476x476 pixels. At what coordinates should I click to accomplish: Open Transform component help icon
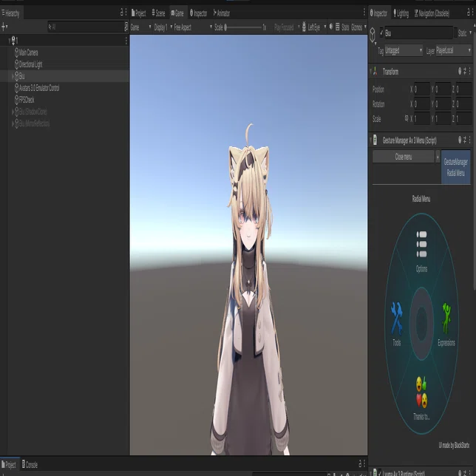coord(460,72)
